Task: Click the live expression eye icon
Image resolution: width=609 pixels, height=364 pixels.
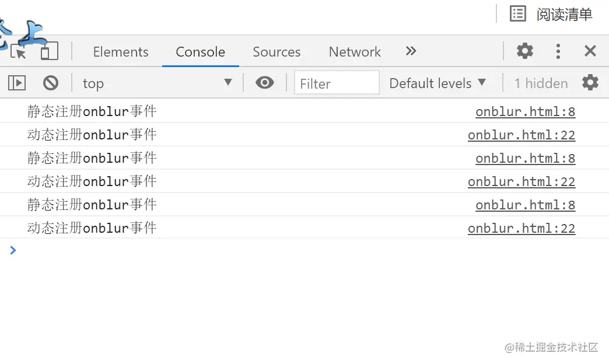Action: pos(265,83)
